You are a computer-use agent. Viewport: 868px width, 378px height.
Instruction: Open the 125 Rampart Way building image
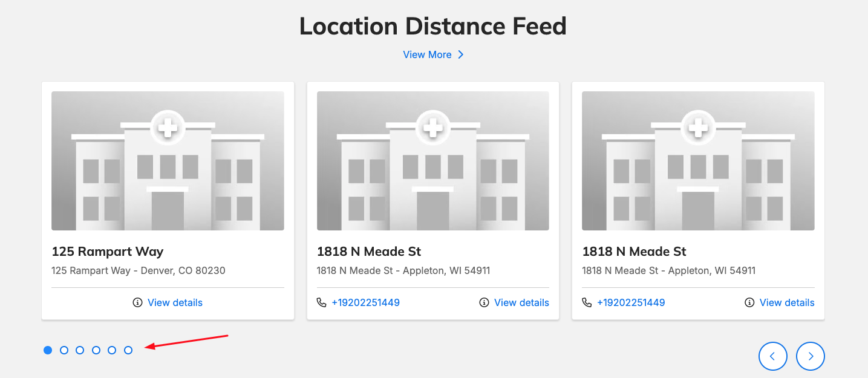pyautogui.click(x=168, y=161)
